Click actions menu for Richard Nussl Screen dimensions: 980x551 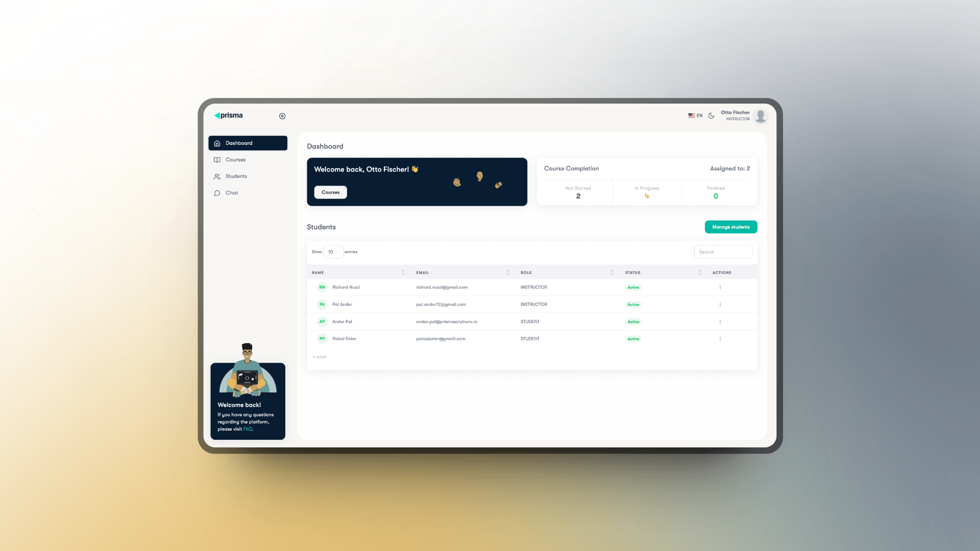[720, 287]
